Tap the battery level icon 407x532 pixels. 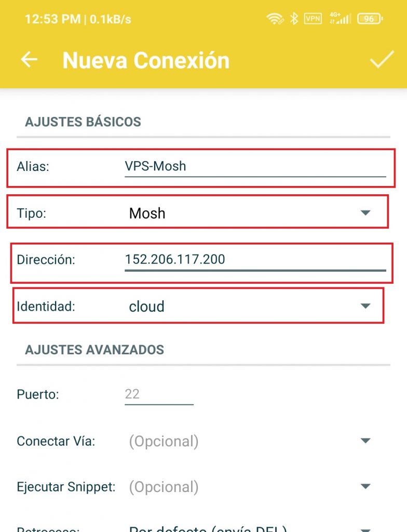[370, 19]
